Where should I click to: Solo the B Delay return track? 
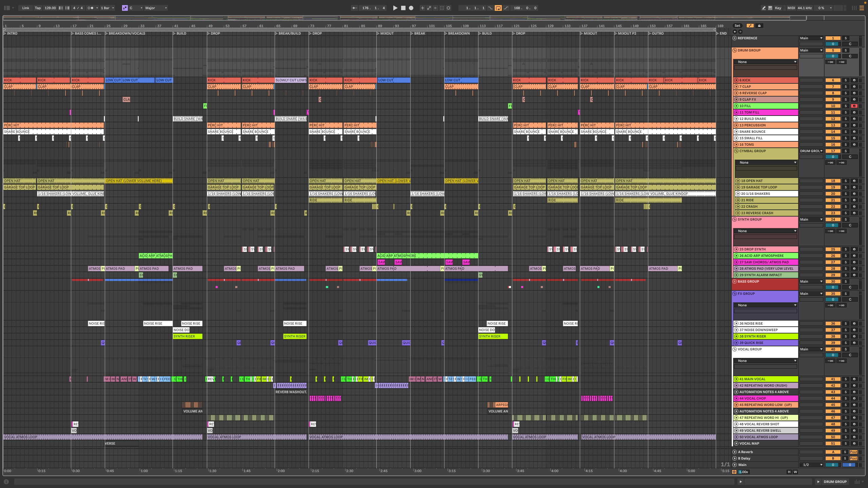click(845, 459)
